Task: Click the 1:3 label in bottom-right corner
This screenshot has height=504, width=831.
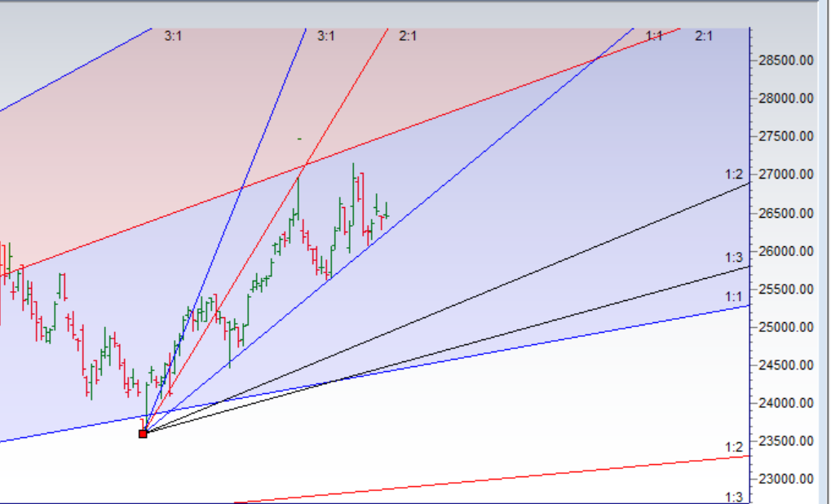Action: [734, 497]
